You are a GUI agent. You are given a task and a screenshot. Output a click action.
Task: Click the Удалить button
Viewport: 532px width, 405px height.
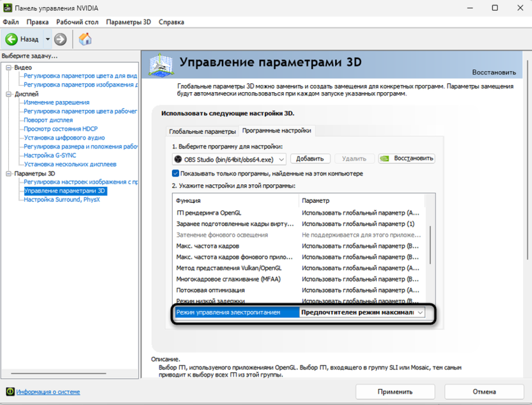point(354,159)
